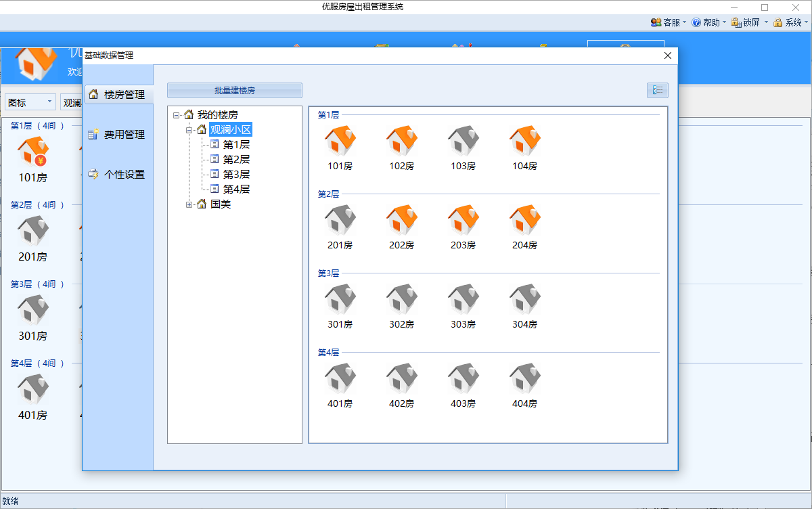Viewport: 812px width, 509px height.
Task: Select the gray 103房 house icon
Action: tap(463, 141)
